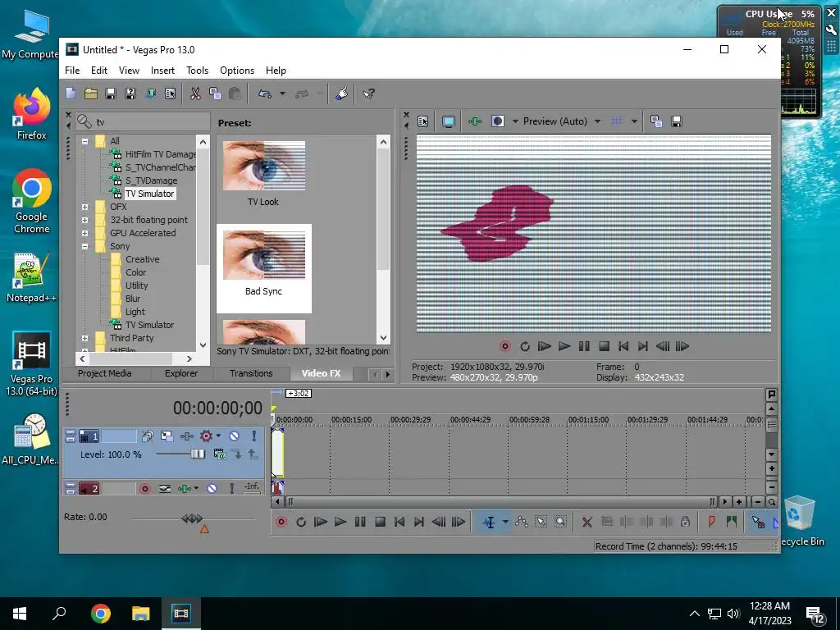Copy snapshot to clipboard in preview
Image resolution: width=840 pixels, height=630 pixels.
(x=656, y=121)
